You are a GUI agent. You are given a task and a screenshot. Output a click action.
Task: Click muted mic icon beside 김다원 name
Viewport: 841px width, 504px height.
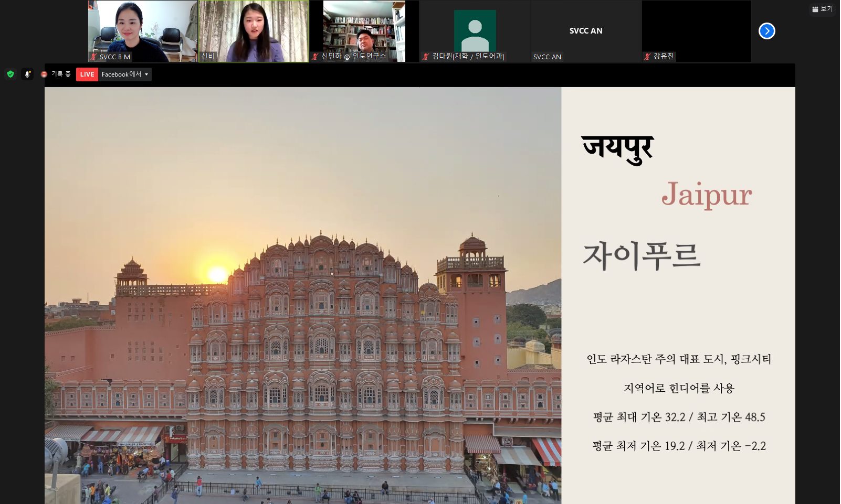[x=426, y=57]
